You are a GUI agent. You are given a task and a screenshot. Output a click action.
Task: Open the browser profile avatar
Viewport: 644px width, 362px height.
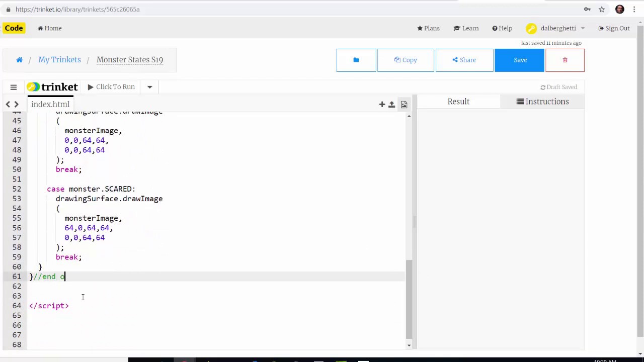click(x=620, y=9)
